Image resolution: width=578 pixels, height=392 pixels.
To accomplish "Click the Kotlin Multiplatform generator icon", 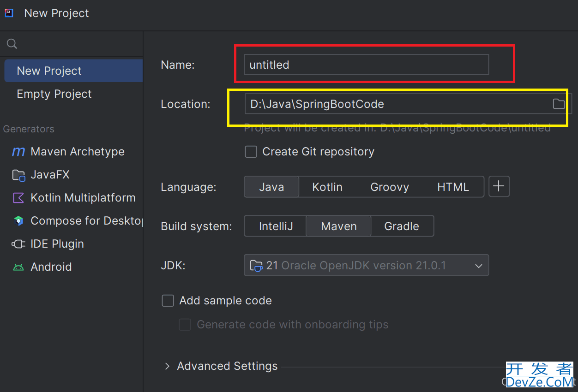I will point(18,198).
